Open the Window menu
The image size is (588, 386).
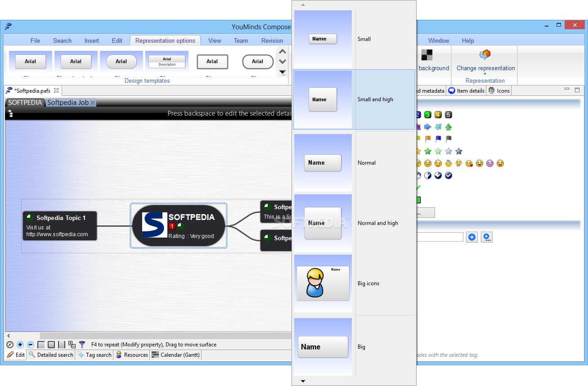tap(439, 40)
